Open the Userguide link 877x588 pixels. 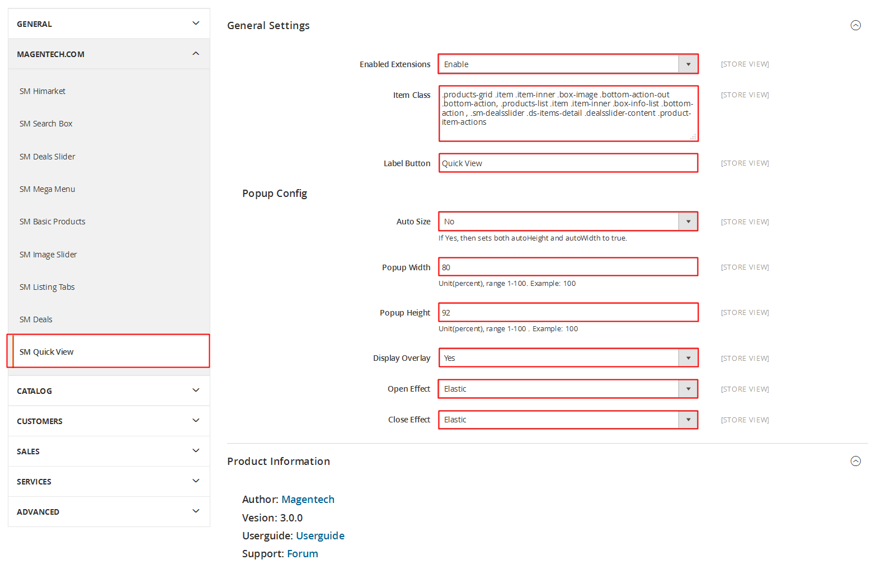[x=320, y=536]
